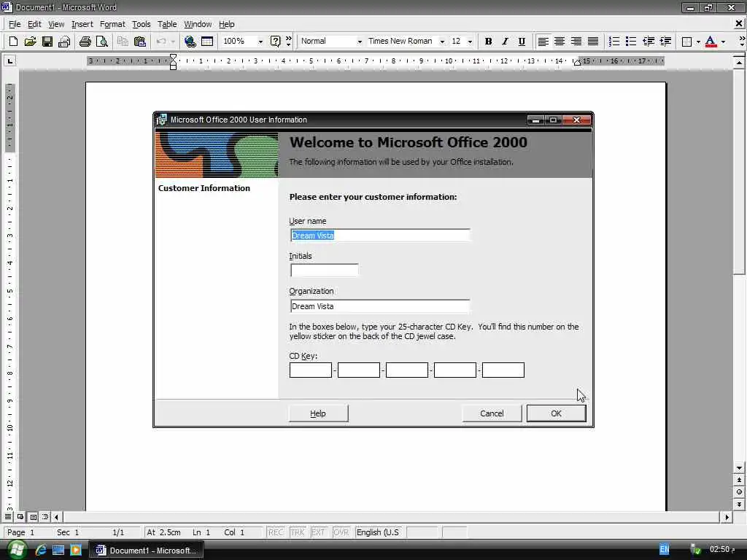This screenshot has height=560, width=747.
Task: Click the Copy toolbar icon
Action: [x=123, y=42]
